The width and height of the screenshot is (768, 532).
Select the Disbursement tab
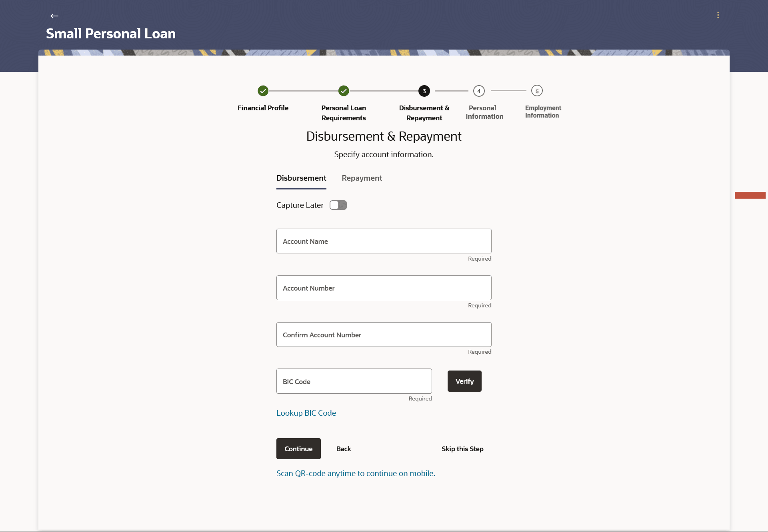coord(301,178)
